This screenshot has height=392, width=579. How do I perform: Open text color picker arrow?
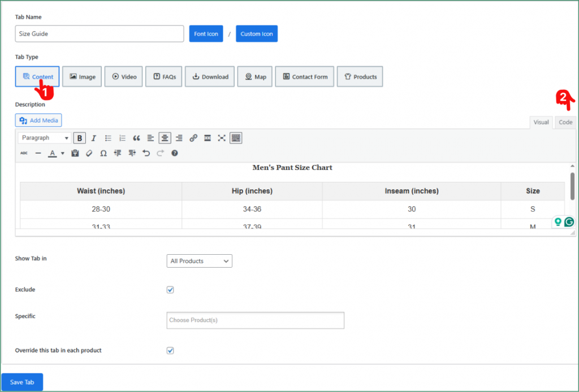pyautogui.click(x=62, y=153)
